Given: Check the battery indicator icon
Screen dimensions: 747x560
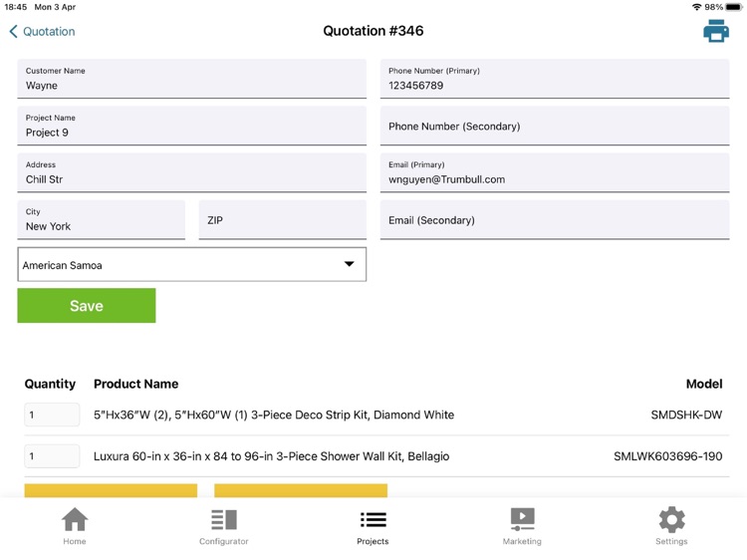Looking at the screenshot, I should [734, 7].
